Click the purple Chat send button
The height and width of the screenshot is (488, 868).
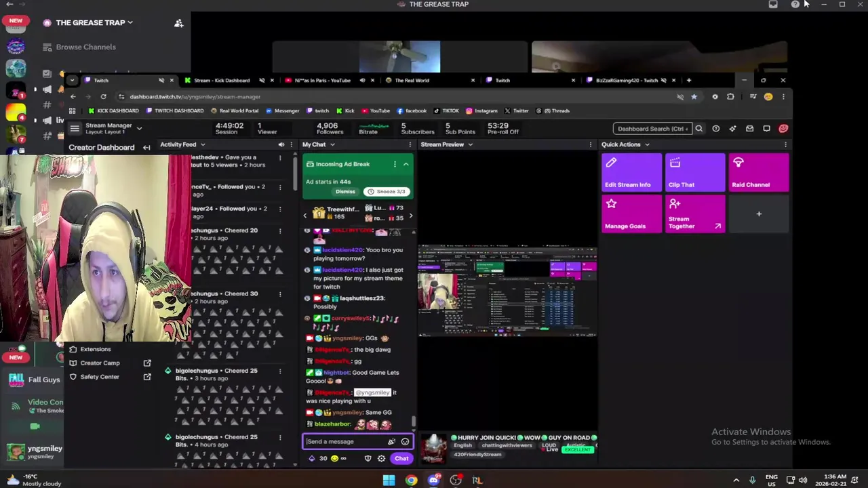click(401, 458)
